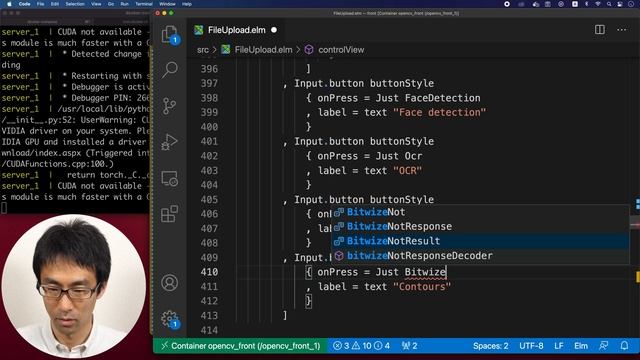Switch to the FileUpload.elm tab
This screenshot has width=640, height=360.
(236, 30)
